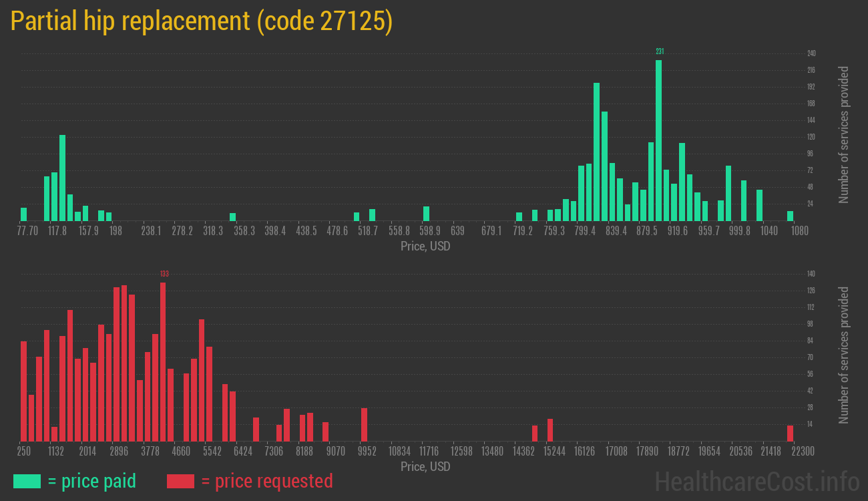Click the rightmost red bar near 22300
The height and width of the screenshot is (501, 868).
point(790,433)
